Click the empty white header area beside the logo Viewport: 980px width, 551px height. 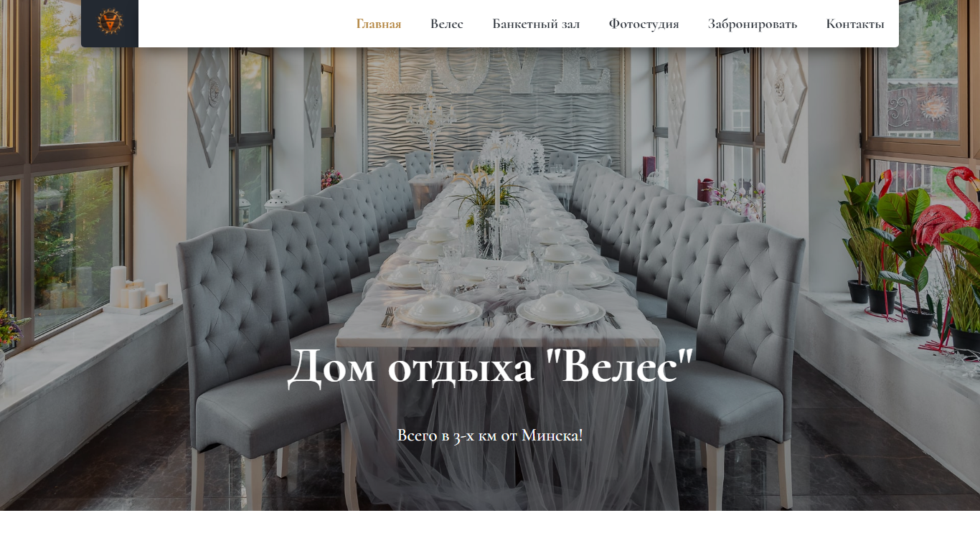pos(244,24)
